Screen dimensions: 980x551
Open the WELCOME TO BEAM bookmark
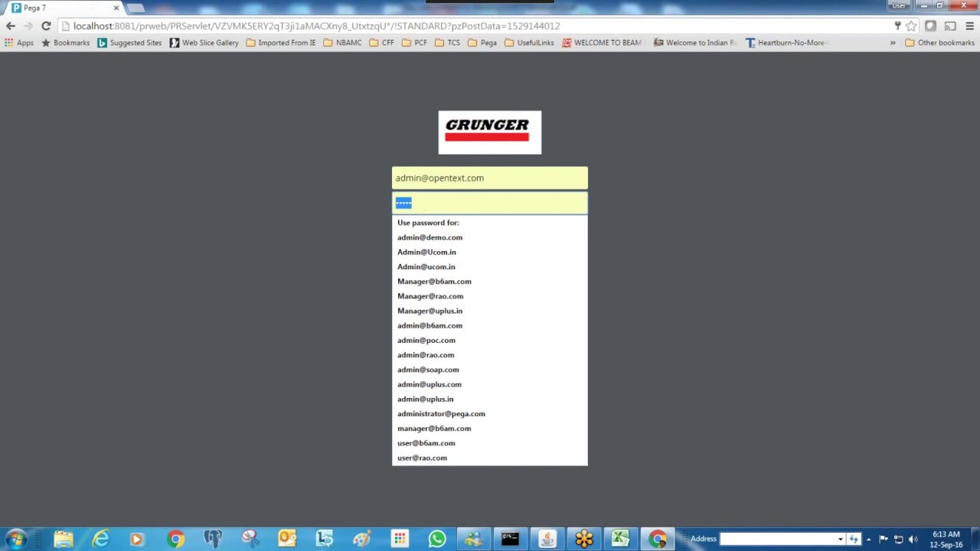point(602,43)
